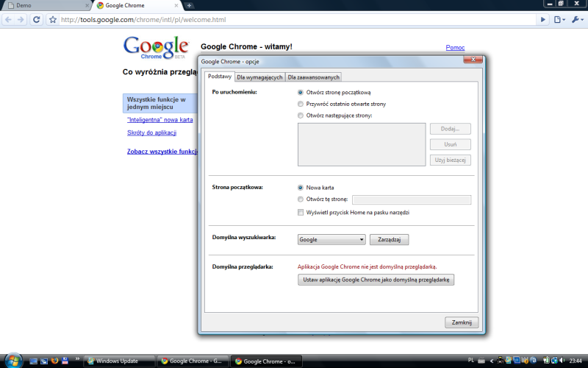Screen dimensions: 588x368
Task: Click the 23:44 clock
Action: click(x=576, y=361)
